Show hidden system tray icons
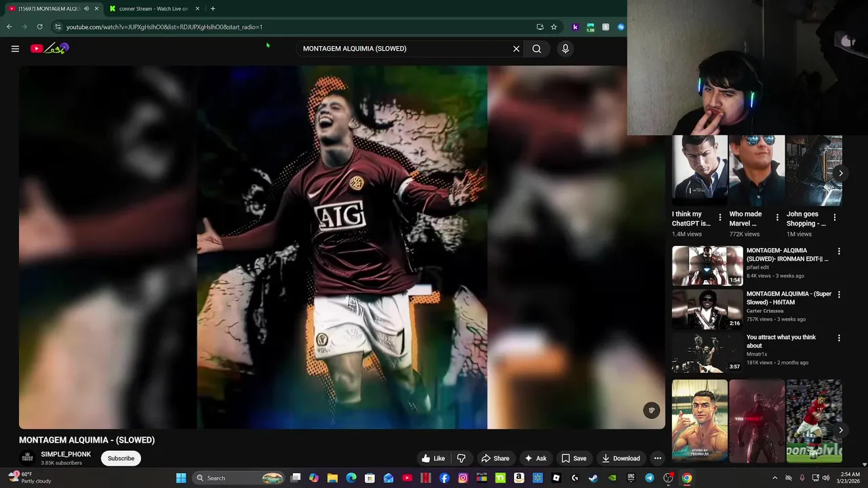Image resolution: width=868 pixels, height=488 pixels. (x=774, y=478)
